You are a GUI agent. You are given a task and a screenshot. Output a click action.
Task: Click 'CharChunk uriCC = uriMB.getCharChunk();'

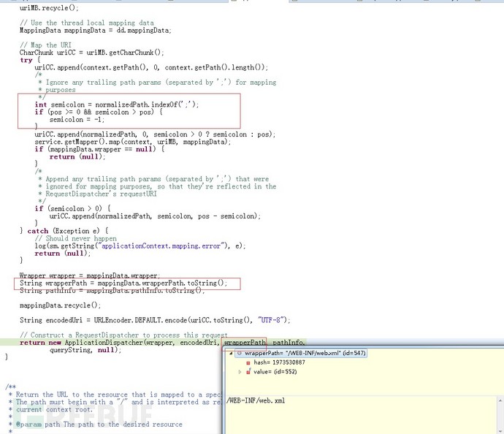pos(91,53)
